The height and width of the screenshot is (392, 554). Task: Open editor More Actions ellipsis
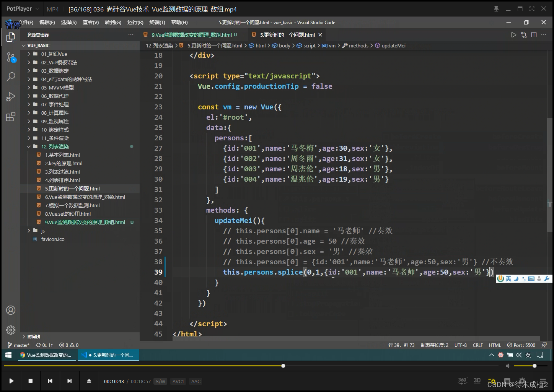tap(544, 35)
